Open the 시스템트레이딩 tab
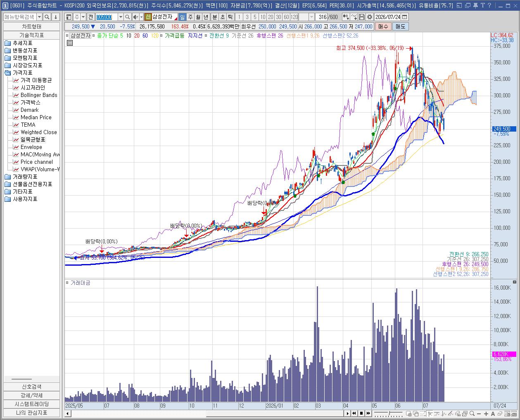 [x=32, y=404]
